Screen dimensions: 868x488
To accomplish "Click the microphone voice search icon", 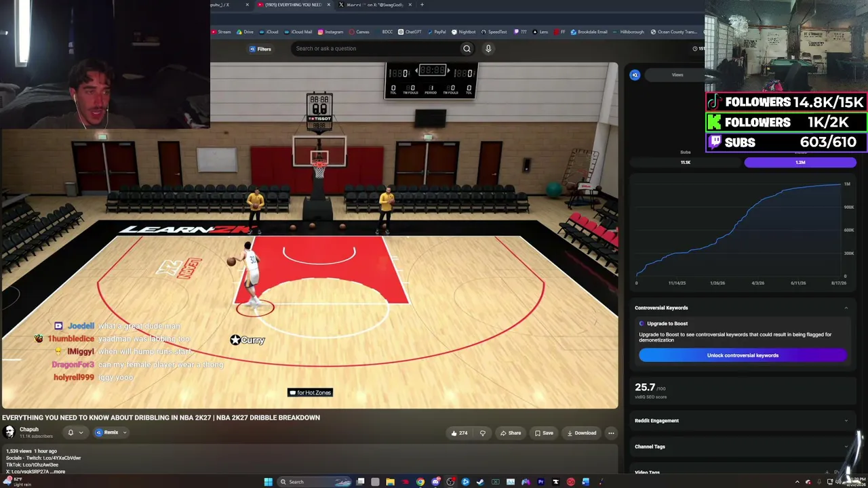I will [488, 49].
